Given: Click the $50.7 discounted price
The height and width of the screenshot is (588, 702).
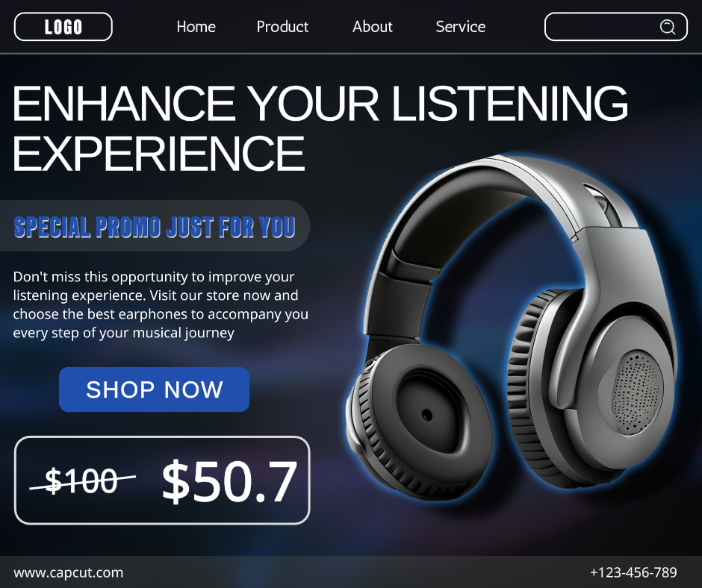Looking at the screenshot, I should click(x=229, y=482).
